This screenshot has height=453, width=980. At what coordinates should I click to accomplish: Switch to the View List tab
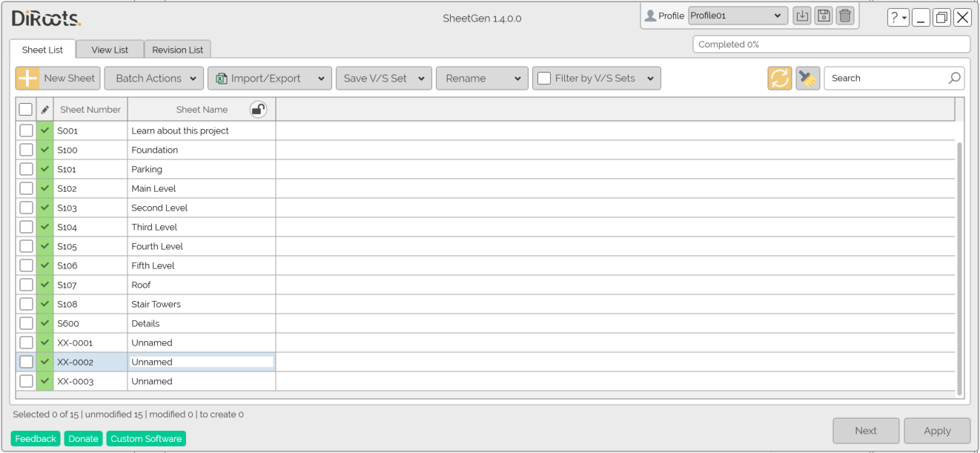(110, 49)
